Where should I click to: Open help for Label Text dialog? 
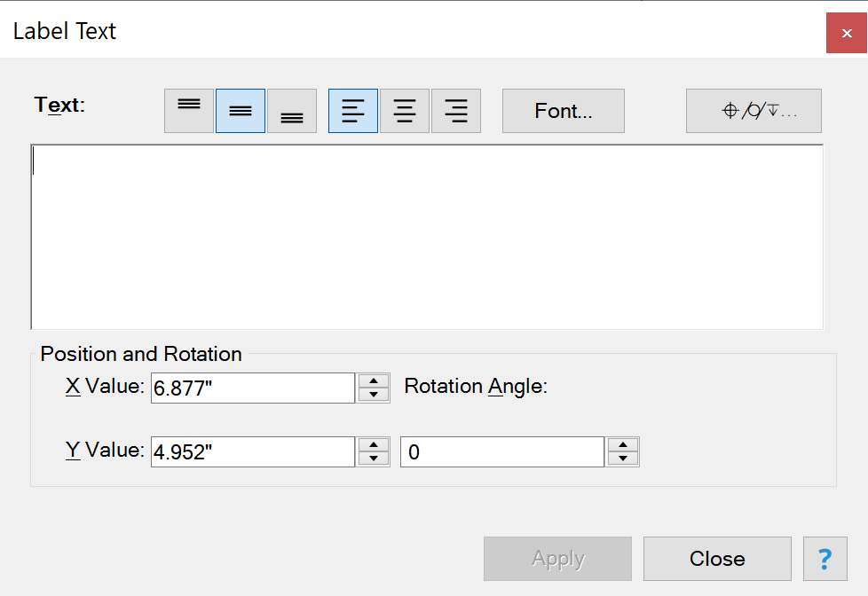coord(825,559)
